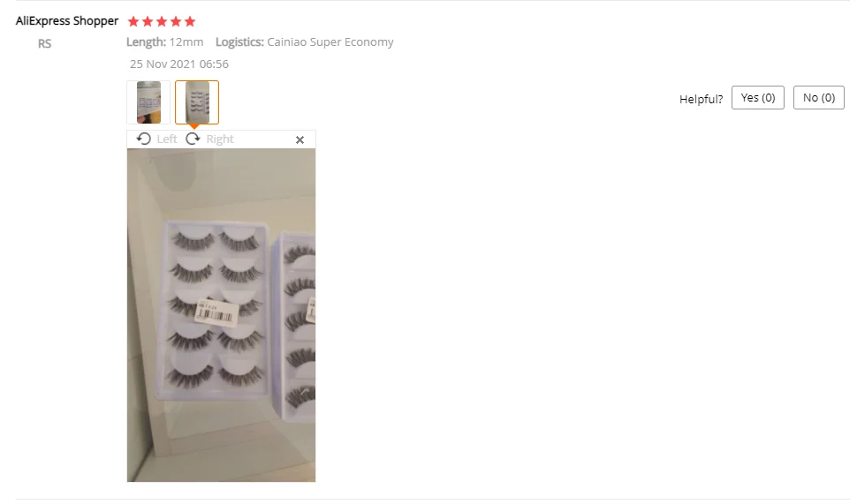
Task: Click the third red rating star
Action: click(161, 21)
